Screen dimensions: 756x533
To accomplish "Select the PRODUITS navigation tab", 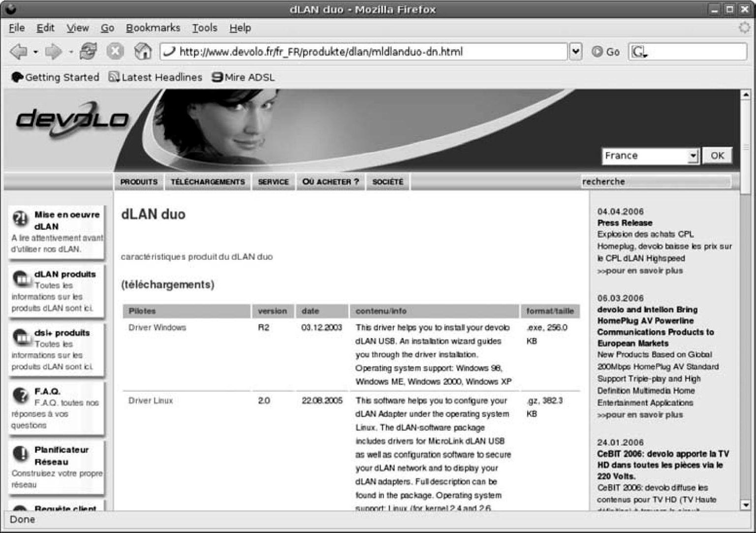I will pos(139,182).
